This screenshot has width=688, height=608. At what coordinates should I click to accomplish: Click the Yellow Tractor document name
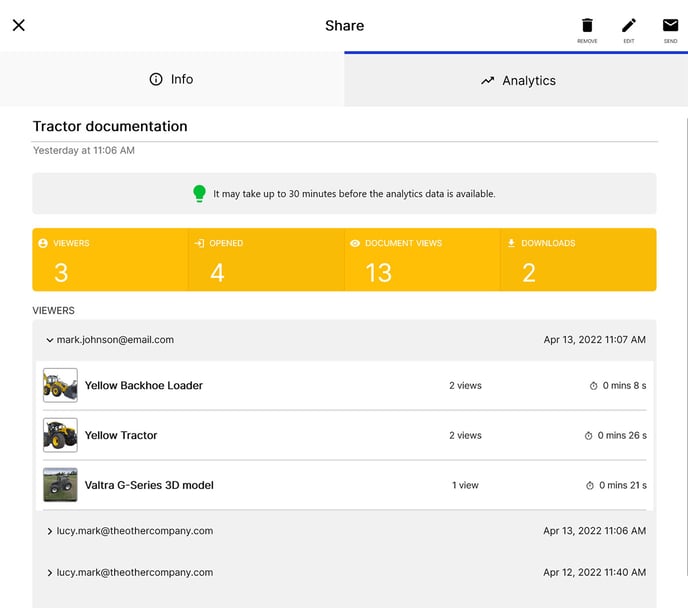click(x=121, y=435)
